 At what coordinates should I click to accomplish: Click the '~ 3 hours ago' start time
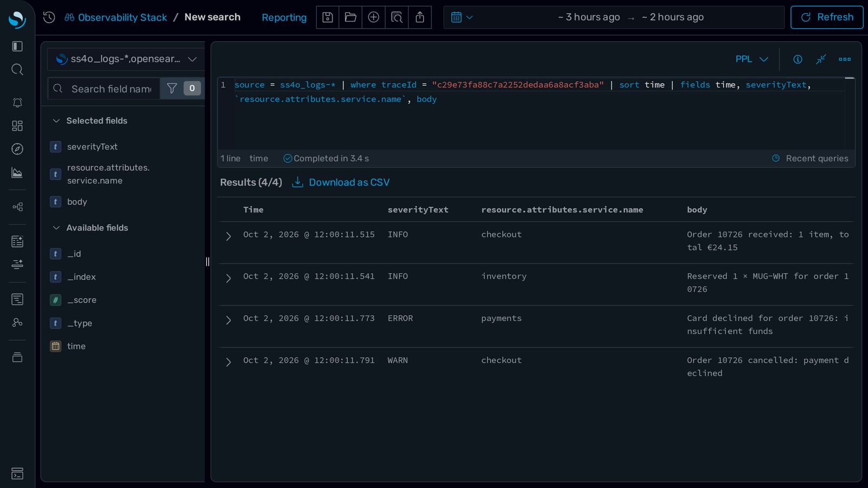[x=589, y=17]
